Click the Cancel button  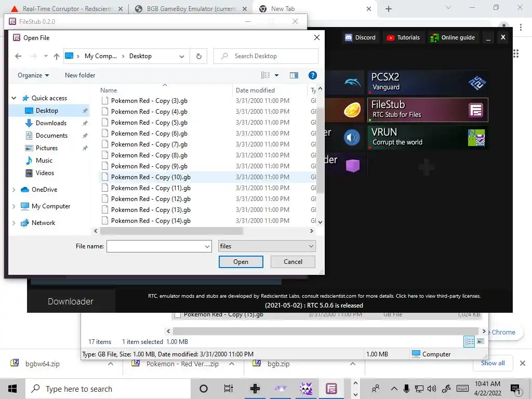[x=293, y=262]
